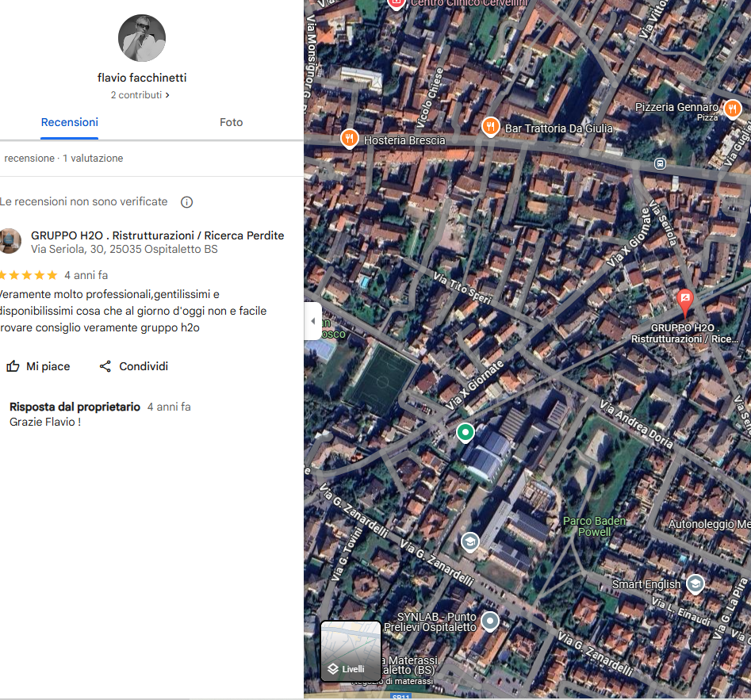
Task: Click the Smart English map label
Action: pos(646,584)
